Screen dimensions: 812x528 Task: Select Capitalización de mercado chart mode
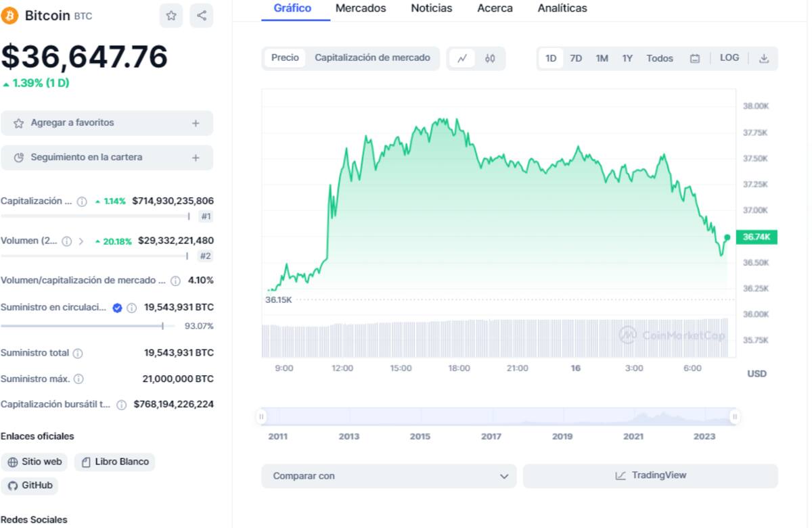click(372, 58)
